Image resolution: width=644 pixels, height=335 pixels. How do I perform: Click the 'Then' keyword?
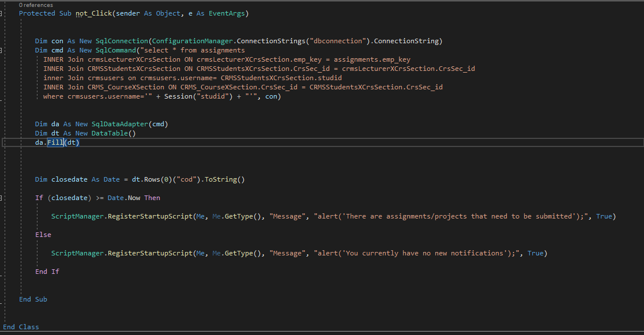pos(152,198)
